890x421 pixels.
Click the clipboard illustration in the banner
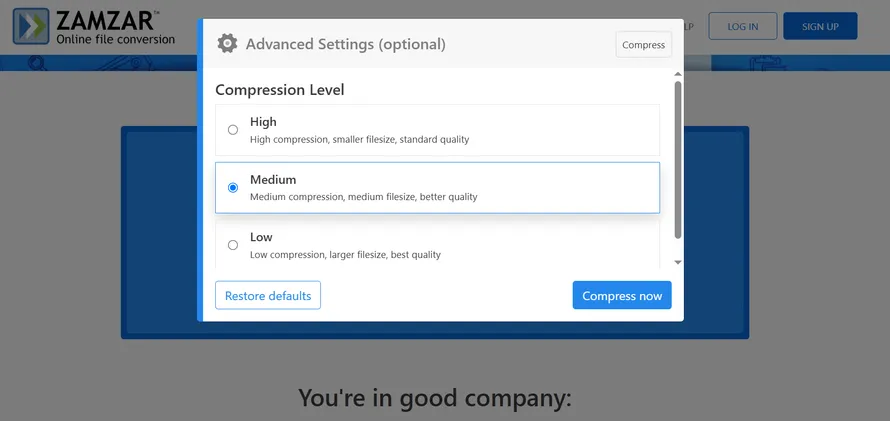tap(767, 64)
